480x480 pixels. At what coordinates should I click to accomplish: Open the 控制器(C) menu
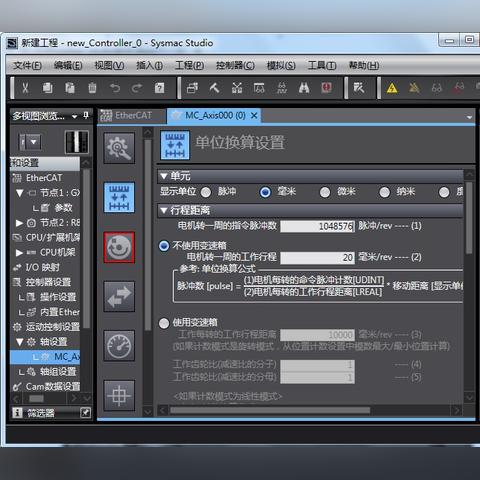[x=235, y=65]
